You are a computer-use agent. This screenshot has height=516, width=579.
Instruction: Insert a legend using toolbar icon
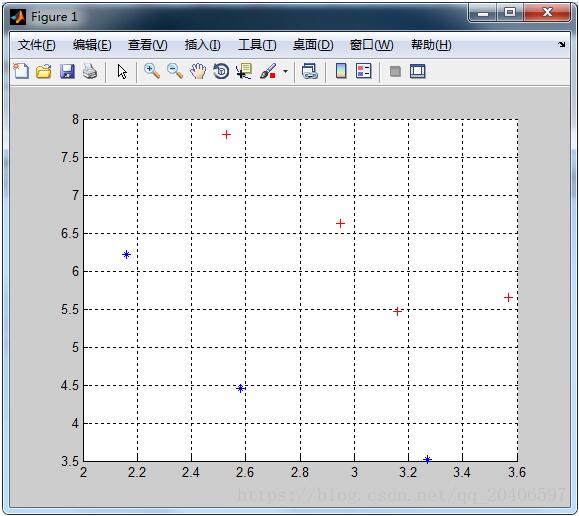tap(363, 71)
